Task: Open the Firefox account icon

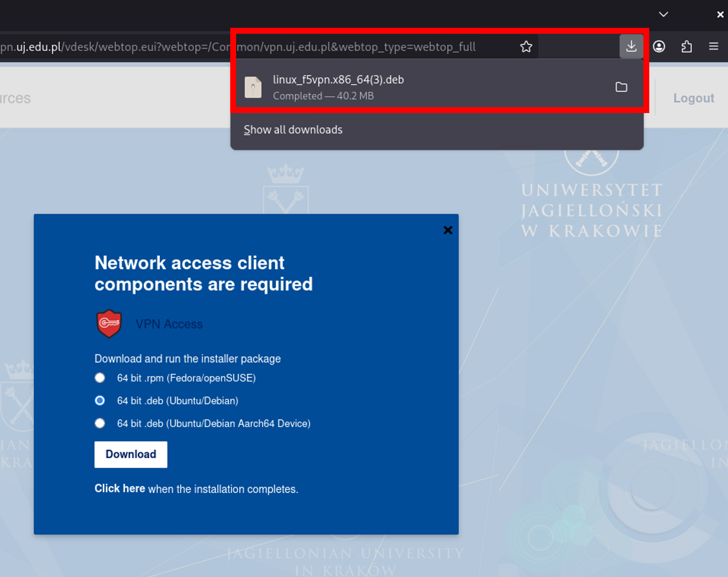Action: pos(659,47)
